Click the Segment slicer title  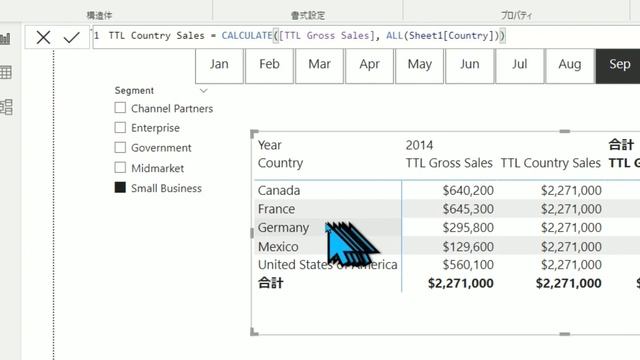[134, 91]
